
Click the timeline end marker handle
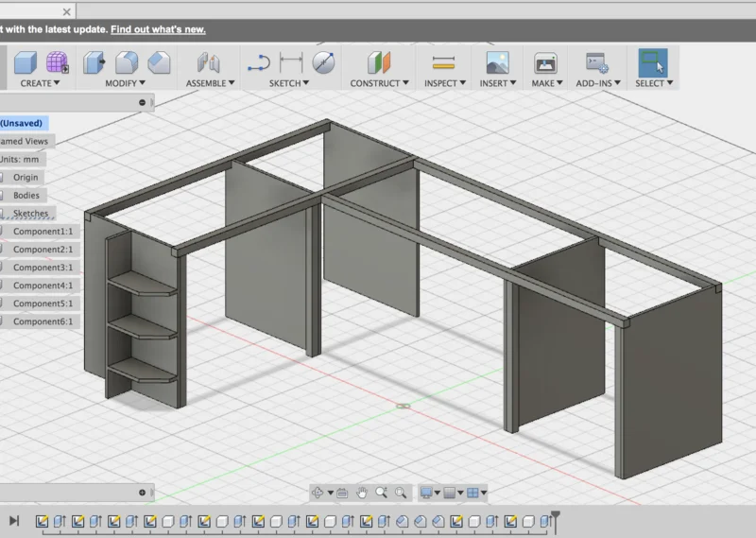point(556,518)
